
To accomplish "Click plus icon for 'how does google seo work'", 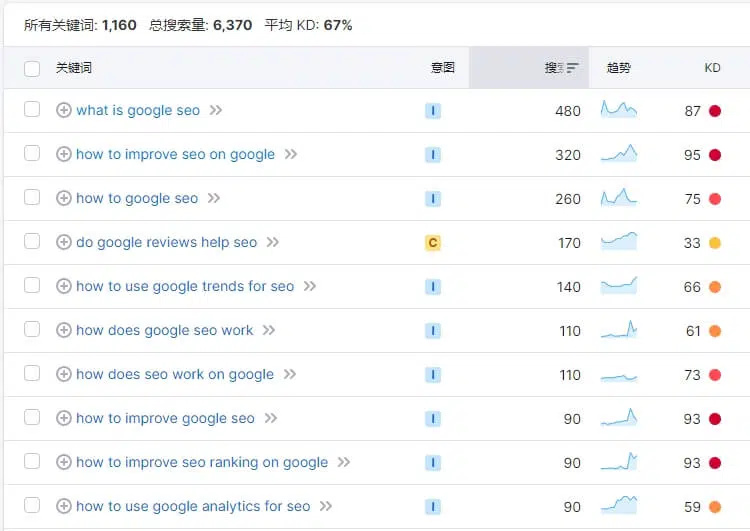I will pyautogui.click(x=64, y=330).
